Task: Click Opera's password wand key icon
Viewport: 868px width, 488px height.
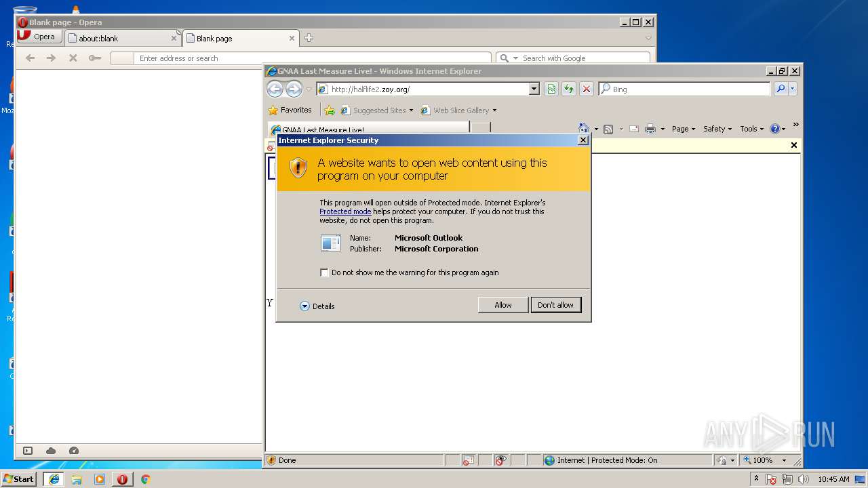Action: point(95,58)
